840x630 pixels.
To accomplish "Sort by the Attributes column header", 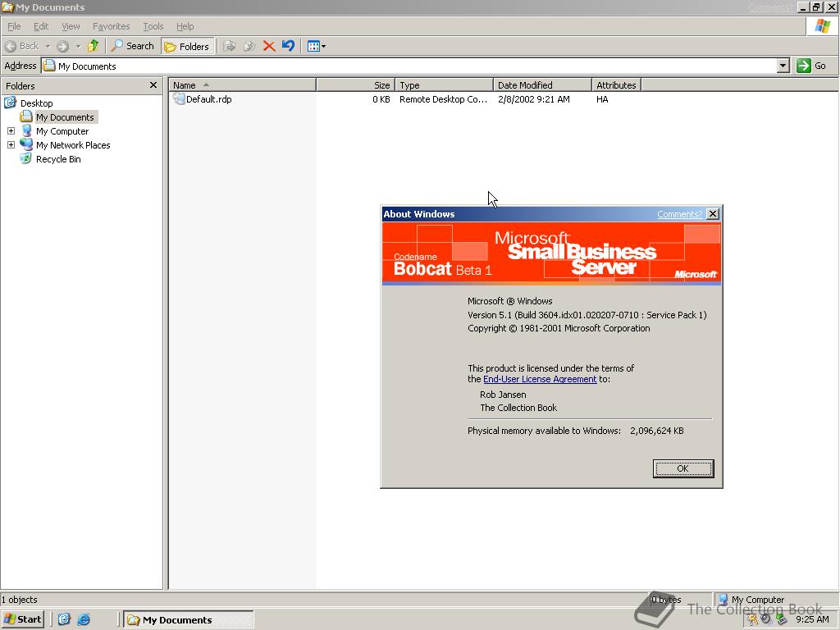I will 617,85.
